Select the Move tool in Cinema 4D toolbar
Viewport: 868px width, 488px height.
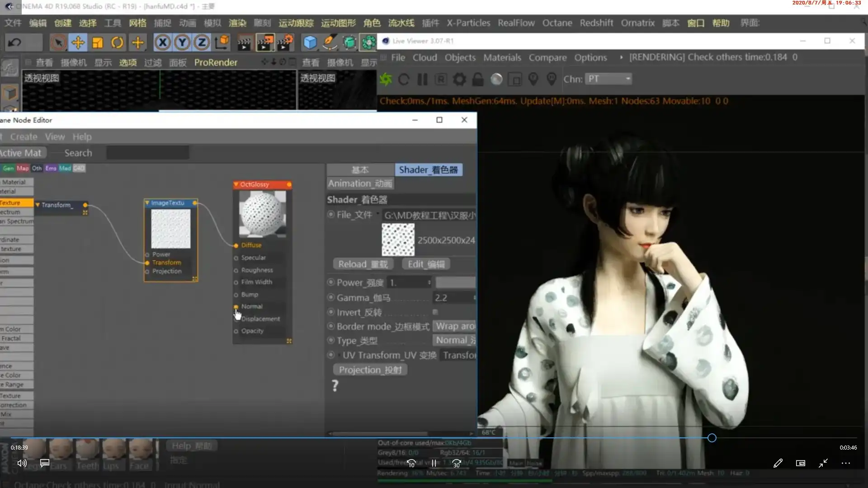click(x=78, y=42)
